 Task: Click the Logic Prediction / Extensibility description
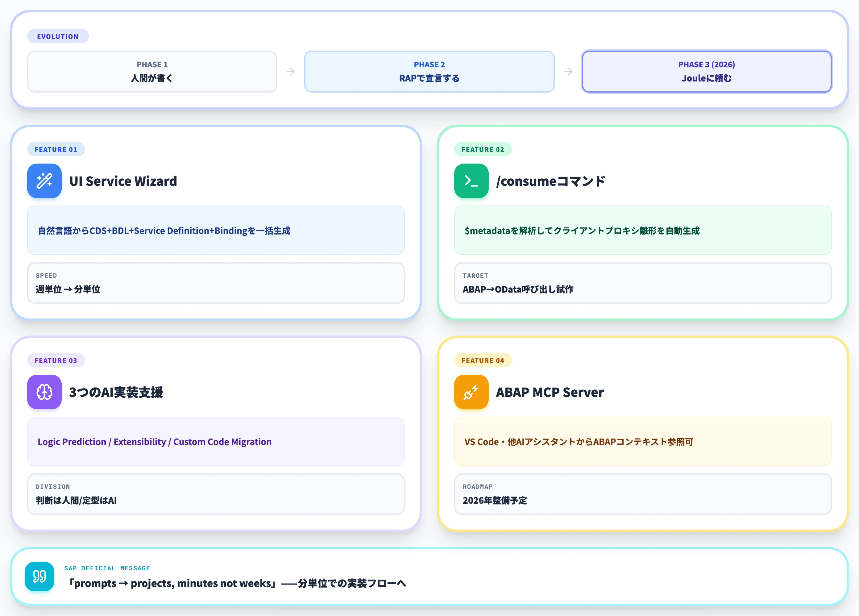(x=216, y=441)
